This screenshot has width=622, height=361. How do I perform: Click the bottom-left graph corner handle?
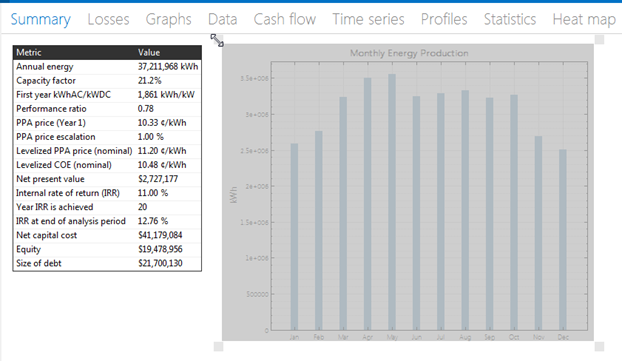tap(219, 346)
